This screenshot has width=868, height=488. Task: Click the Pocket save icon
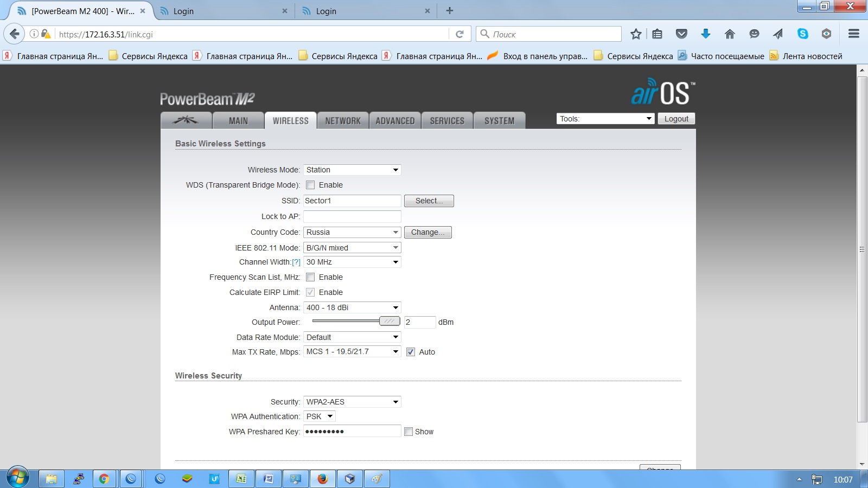[x=681, y=34]
